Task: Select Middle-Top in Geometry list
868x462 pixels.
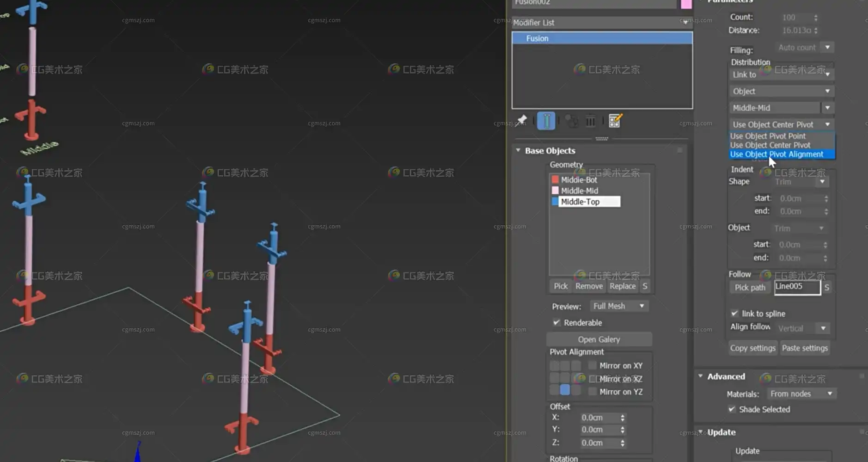Action: pyautogui.click(x=589, y=202)
